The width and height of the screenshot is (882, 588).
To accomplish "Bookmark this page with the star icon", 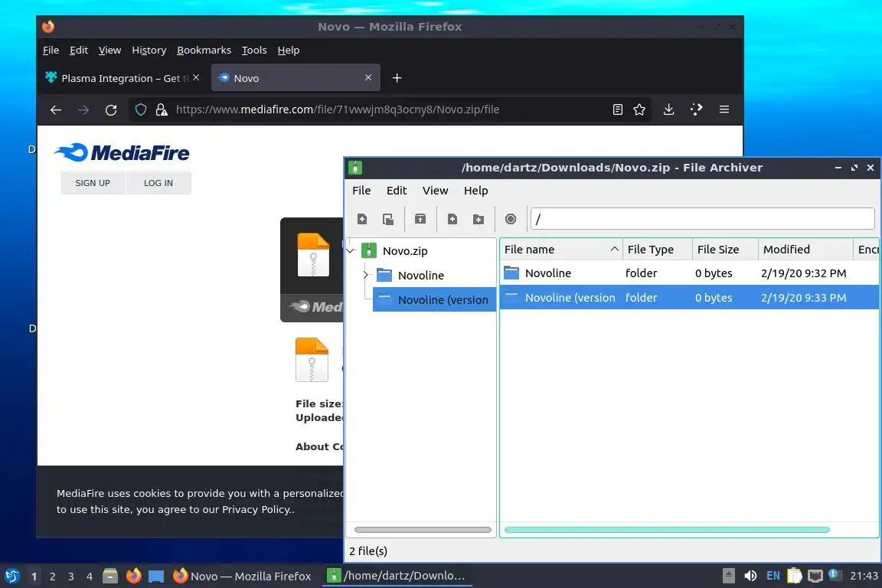I will click(639, 109).
